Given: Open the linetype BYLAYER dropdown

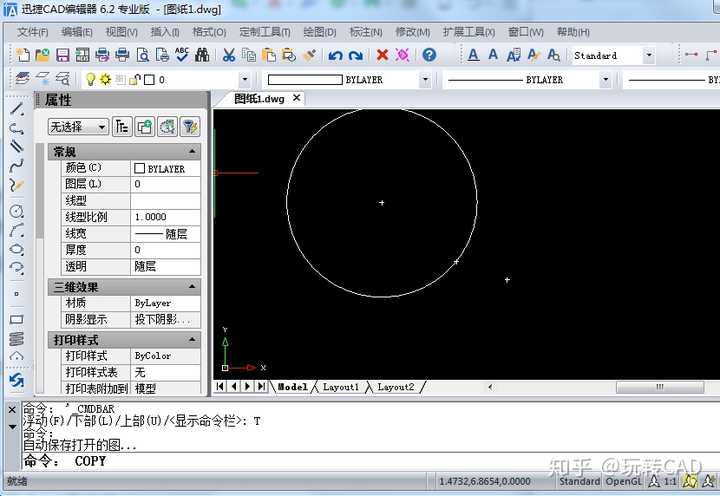Looking at the screenshot, I should (605, 79).
